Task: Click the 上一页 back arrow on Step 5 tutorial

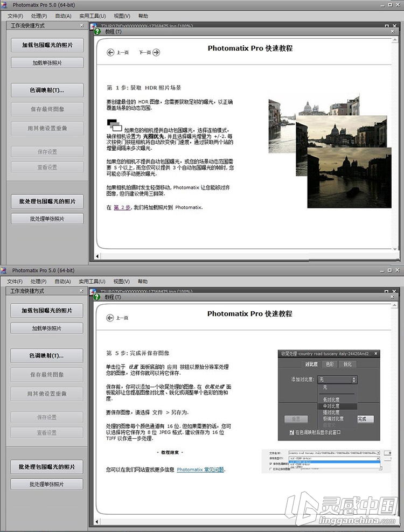Action: coord(110,318)
